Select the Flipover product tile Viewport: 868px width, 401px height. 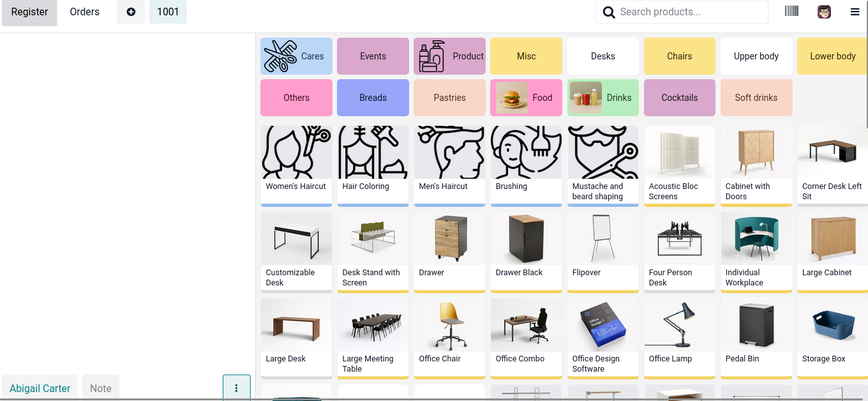pyautogui.click(x=603, y=252)
